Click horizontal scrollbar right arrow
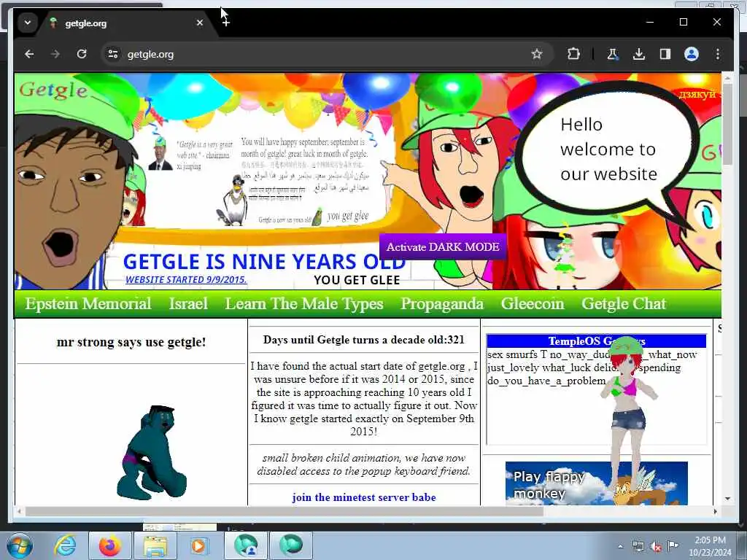 pos(716,511)
